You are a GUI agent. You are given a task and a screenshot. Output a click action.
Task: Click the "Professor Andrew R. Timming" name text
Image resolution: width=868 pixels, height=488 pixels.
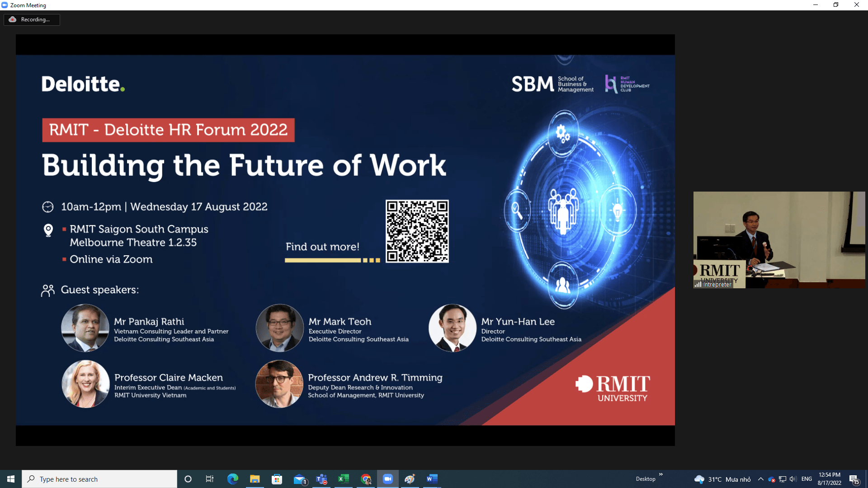pos(375,378)
